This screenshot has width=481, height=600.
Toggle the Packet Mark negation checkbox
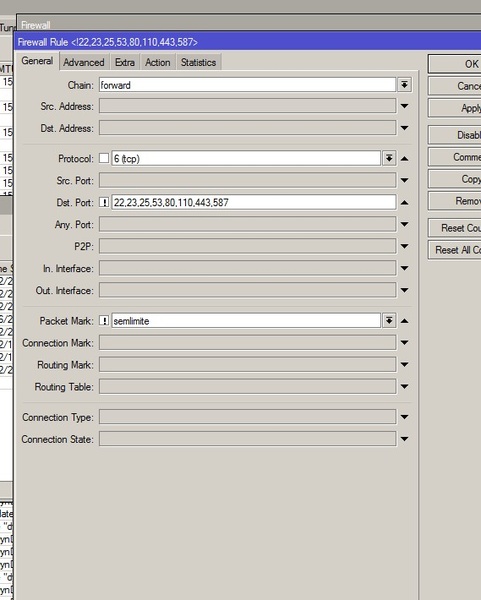pos(104,320)
